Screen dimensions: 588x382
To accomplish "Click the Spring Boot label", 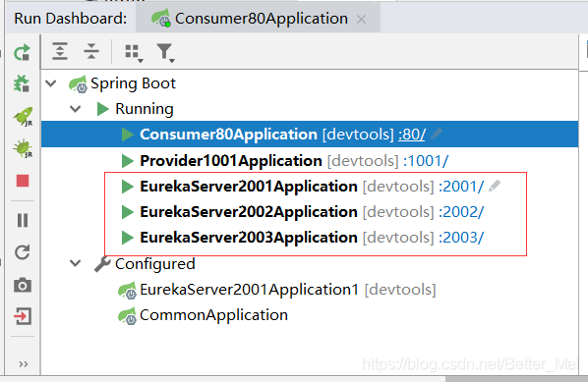I will pos(133,83).
